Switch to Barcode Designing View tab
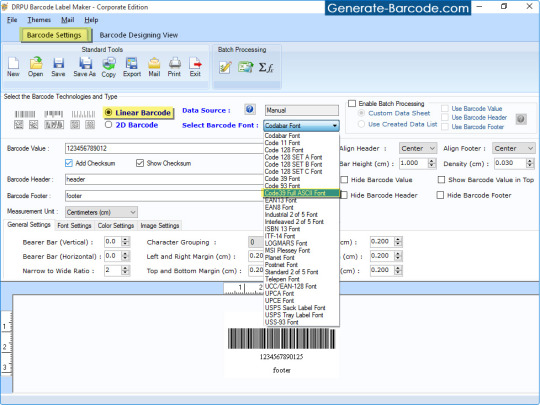Screen dimensions: 540x405 pyautogui.click(x=138, y=35)
